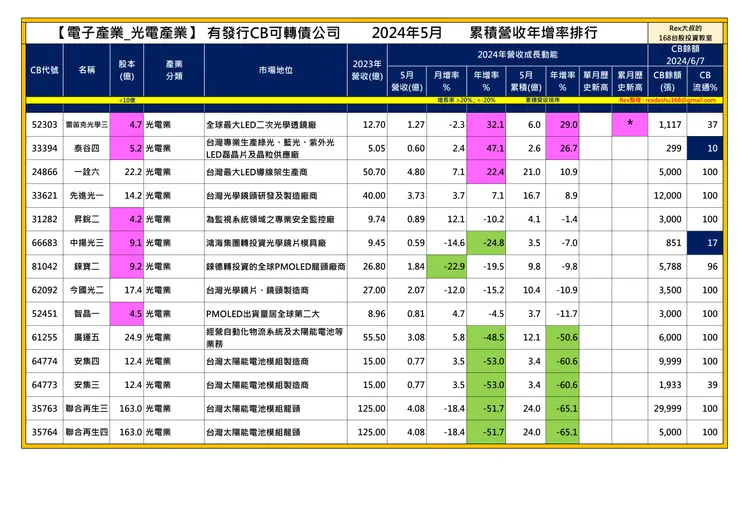Click the CB balance value 12,000
The image size is (740, 523).
pos(667,195)
